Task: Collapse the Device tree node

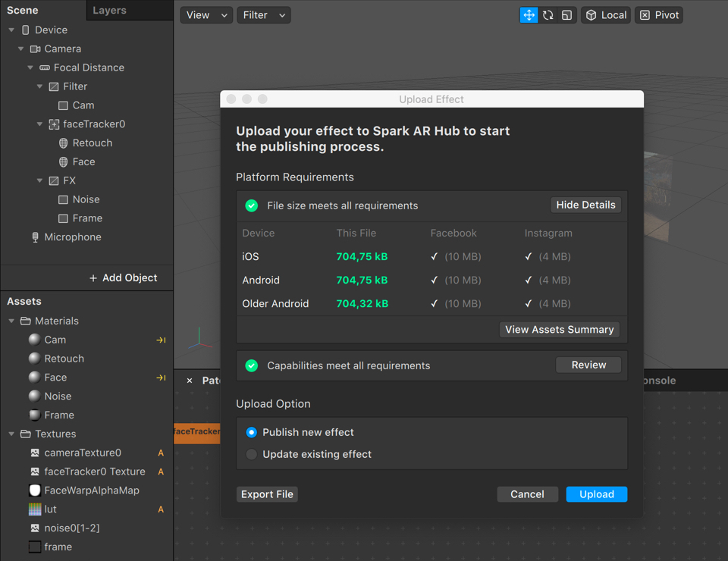Action: 11,30
